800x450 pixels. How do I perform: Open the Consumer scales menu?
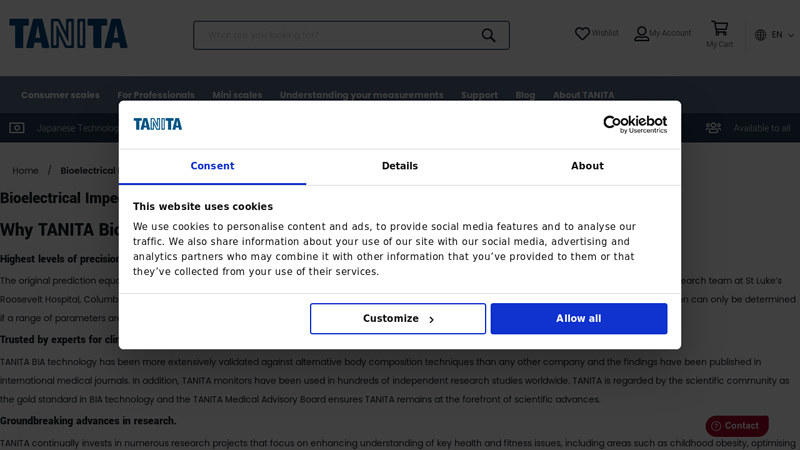point(60,95)
